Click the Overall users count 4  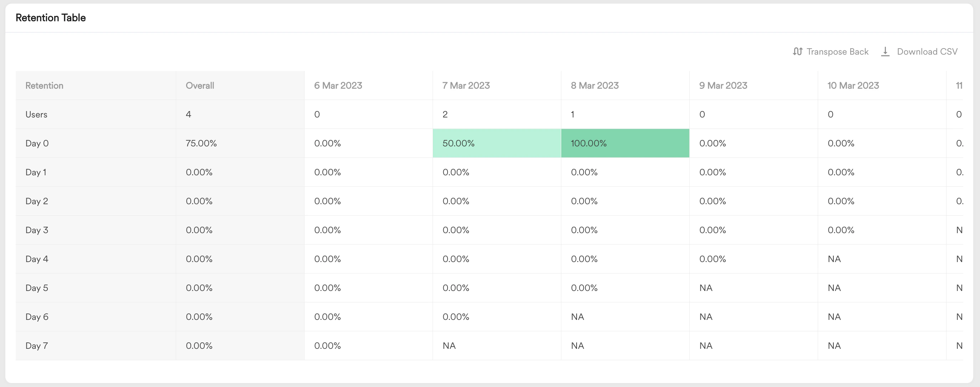click(x=188, y=114)
